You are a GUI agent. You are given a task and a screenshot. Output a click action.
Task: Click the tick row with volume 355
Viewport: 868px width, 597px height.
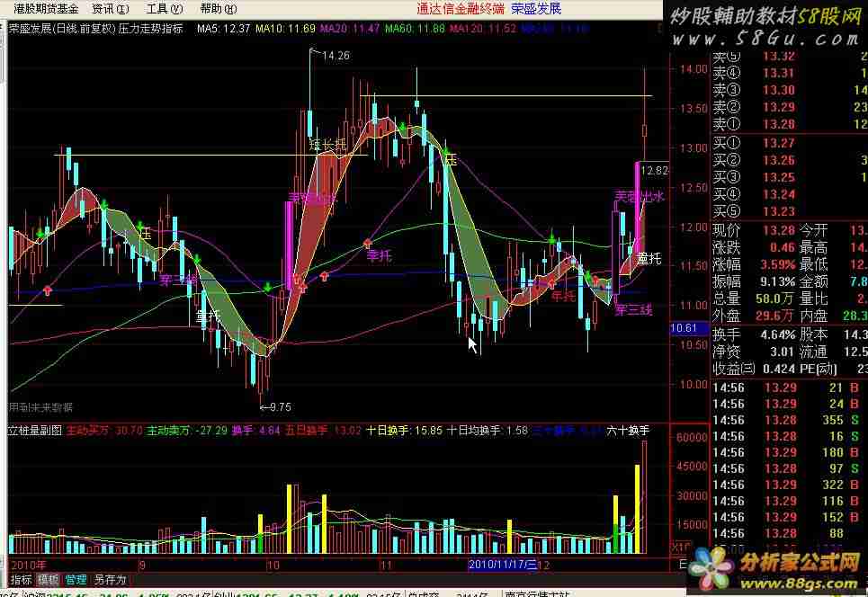click(787, 421)
